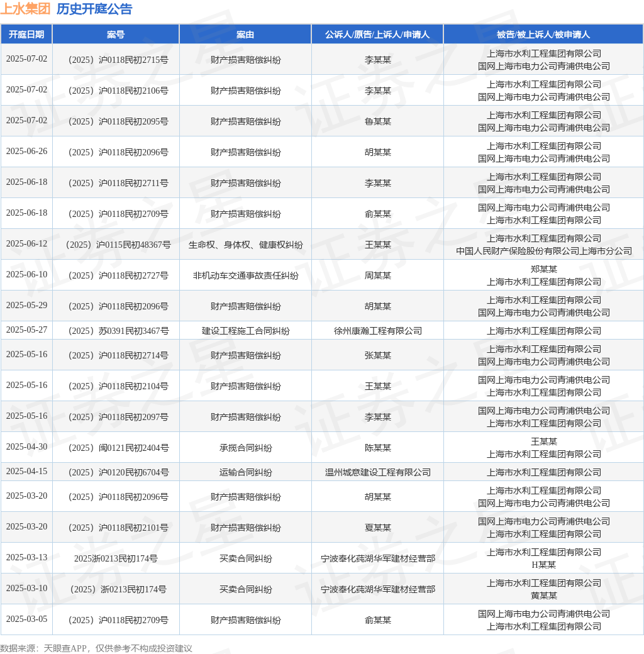644x654 pixels.
Task: Click the 承揽合同纠纷 cell
Action: pos(246,448)
